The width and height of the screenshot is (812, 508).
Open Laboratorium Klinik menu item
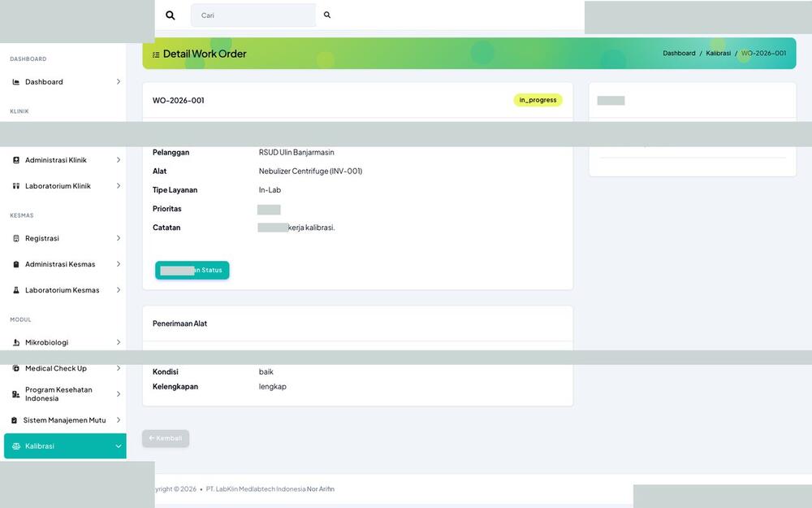(x=65, y=186)
